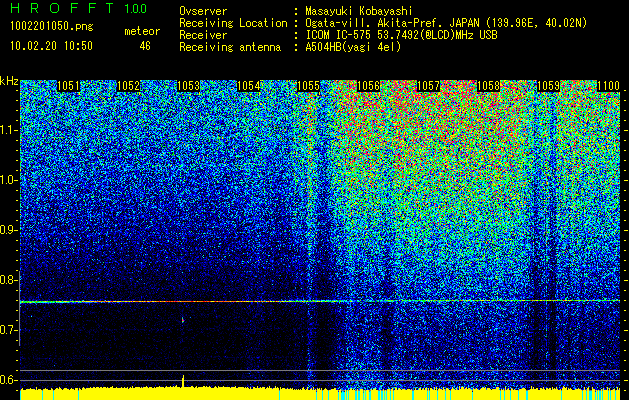Click the 0.8 kHz axis label
The height and width of the screenshot is (400, 629).
[8, 280]
